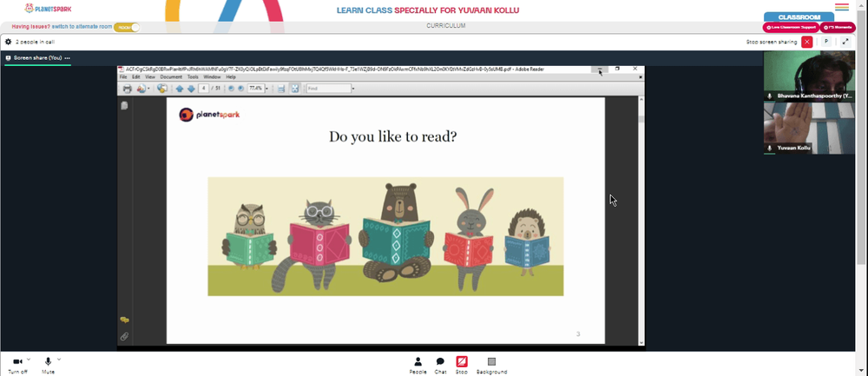This screenshot has height=376, width=868.
Task: Click the Live Classroom Support button
Action: click(x=791, y=27)
